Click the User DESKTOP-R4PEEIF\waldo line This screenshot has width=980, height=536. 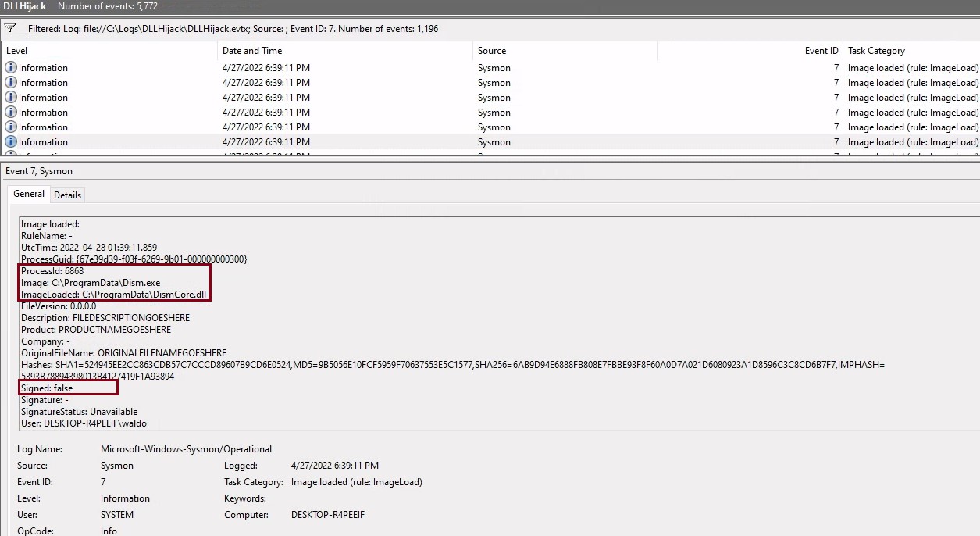(x=84, y=423)
